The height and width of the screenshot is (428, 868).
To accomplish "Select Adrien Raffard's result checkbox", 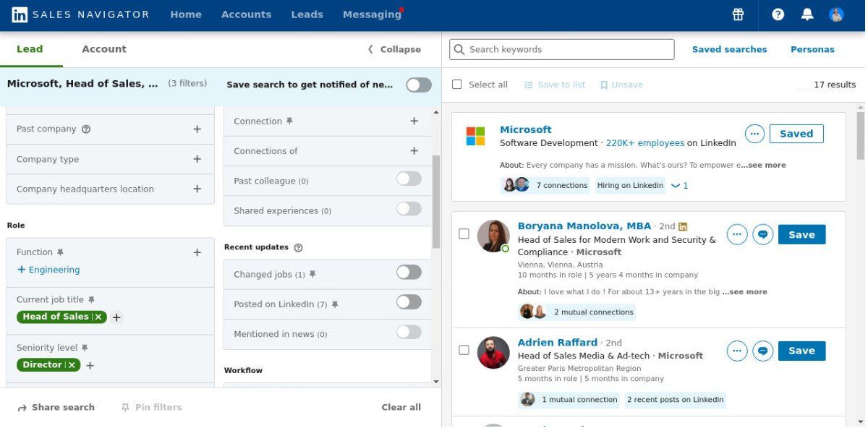I will coord(464,350).
